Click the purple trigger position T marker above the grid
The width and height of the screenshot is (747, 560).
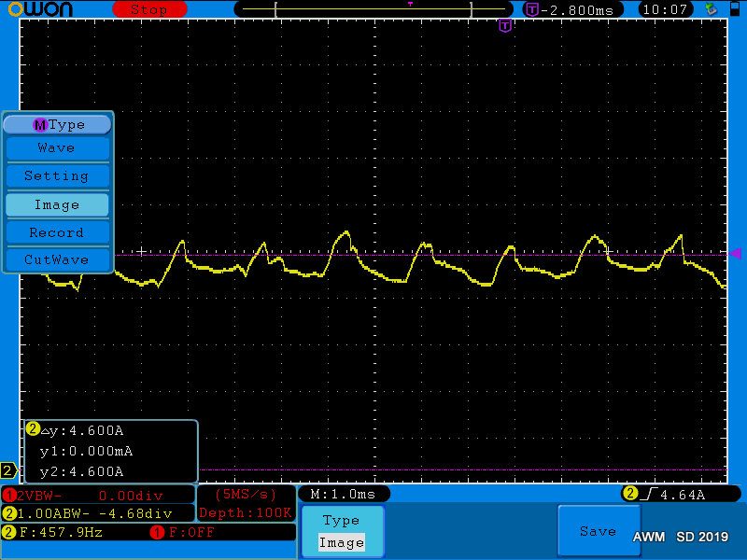coord(505,26)
